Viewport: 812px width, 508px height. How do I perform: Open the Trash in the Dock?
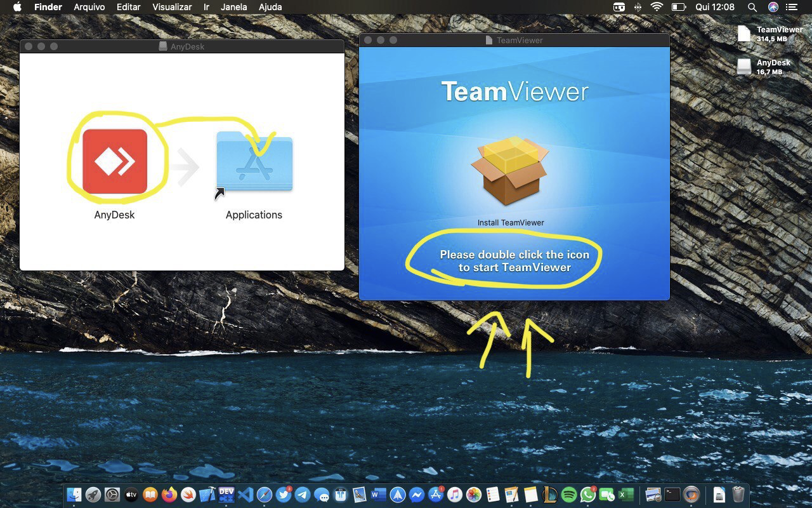click(738, 495)
